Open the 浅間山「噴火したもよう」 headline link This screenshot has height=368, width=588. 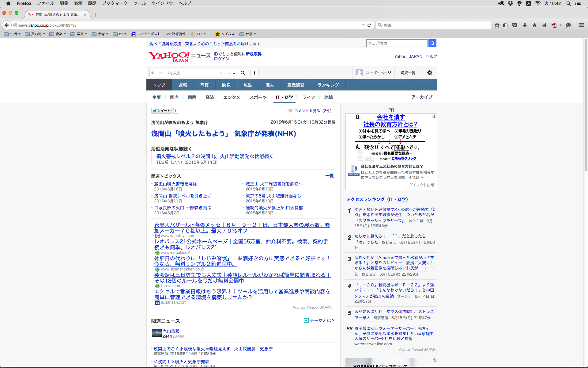pyautogui.click(x=223, y=134)
